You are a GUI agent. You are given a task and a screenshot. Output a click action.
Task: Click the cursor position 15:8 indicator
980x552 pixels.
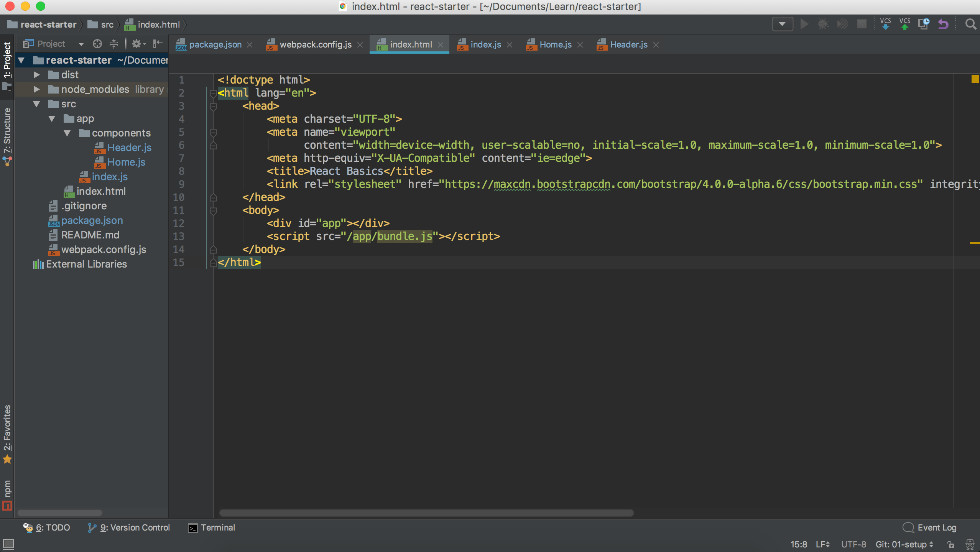point(799,544)
